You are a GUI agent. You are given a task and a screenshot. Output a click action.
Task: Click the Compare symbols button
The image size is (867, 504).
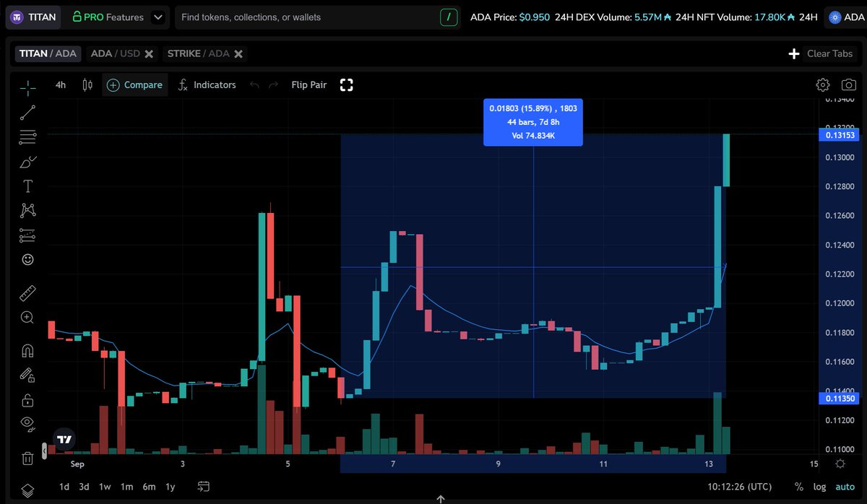(134, 84)
